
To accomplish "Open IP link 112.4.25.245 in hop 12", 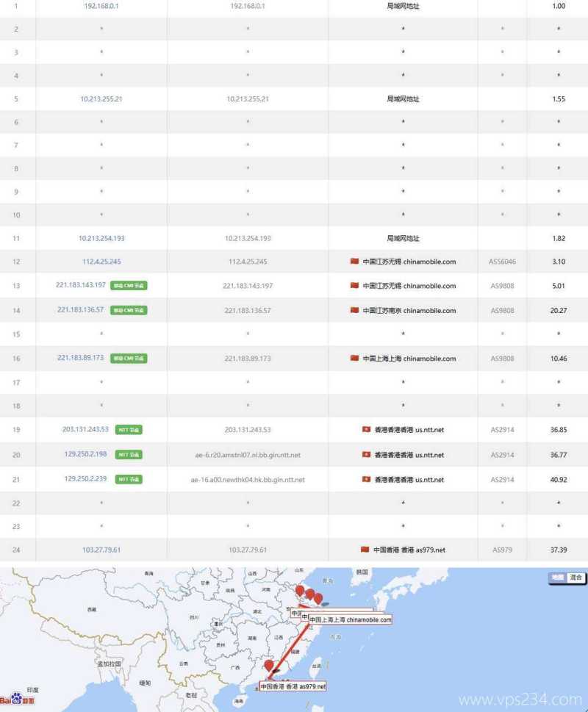I will tap(101, 262).
